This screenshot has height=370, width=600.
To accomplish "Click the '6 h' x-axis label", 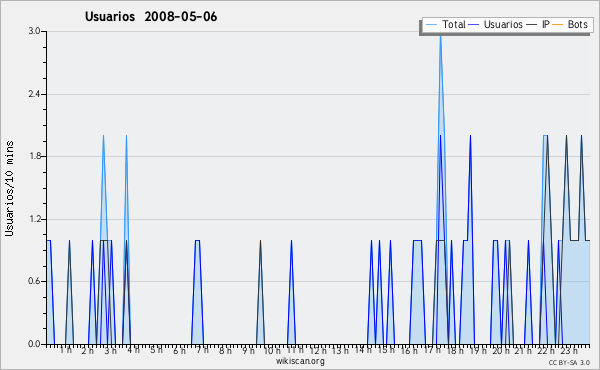I will tap(179, 350).
